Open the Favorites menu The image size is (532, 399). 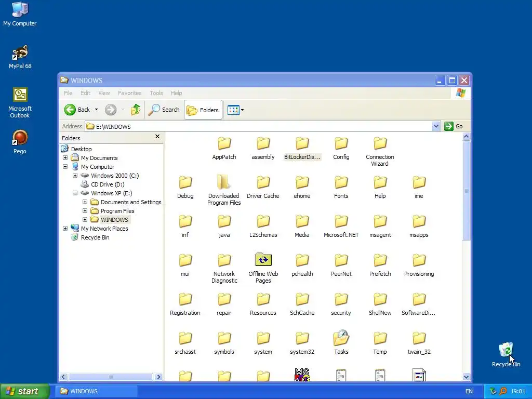[129, 93]
